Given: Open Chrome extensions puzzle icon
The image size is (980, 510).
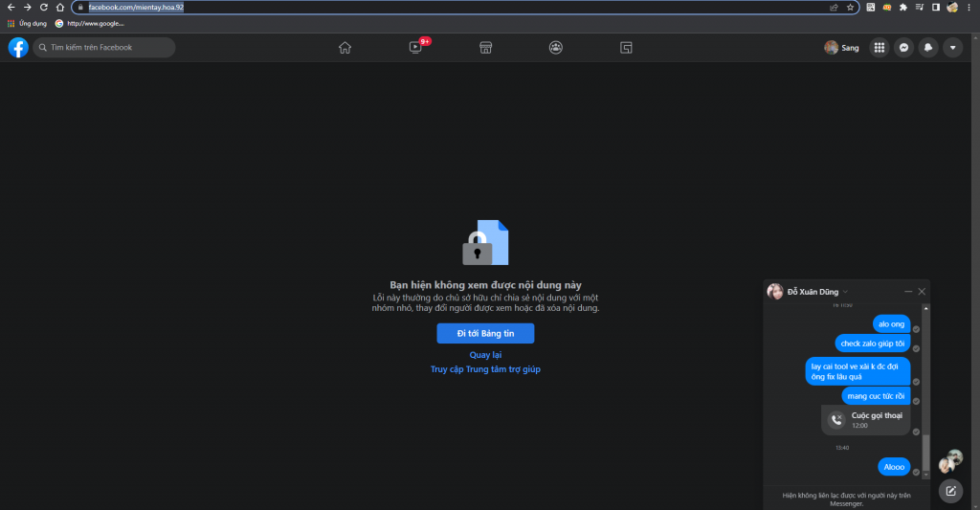Looking at the screenshot, I should (x=902, y=7).
